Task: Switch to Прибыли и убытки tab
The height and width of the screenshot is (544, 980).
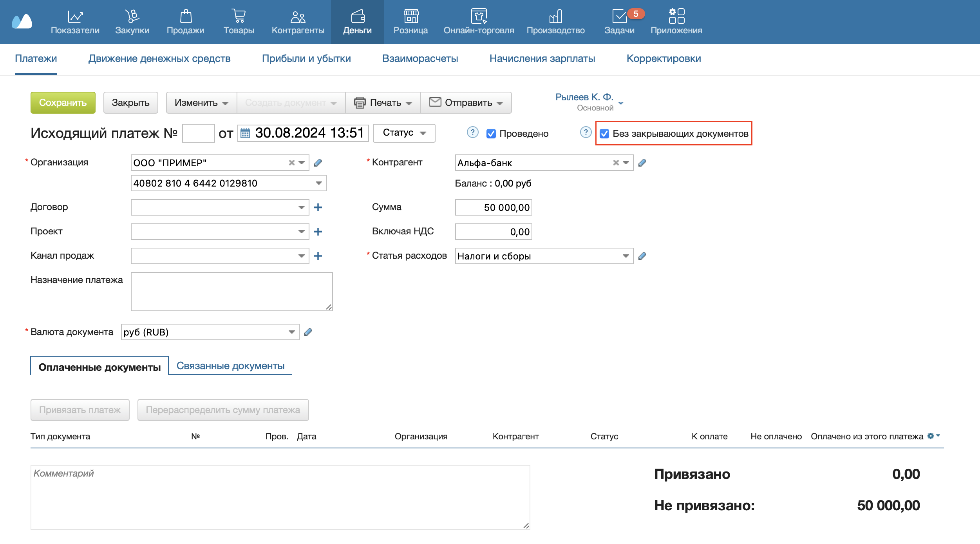Action: point(306,58)
